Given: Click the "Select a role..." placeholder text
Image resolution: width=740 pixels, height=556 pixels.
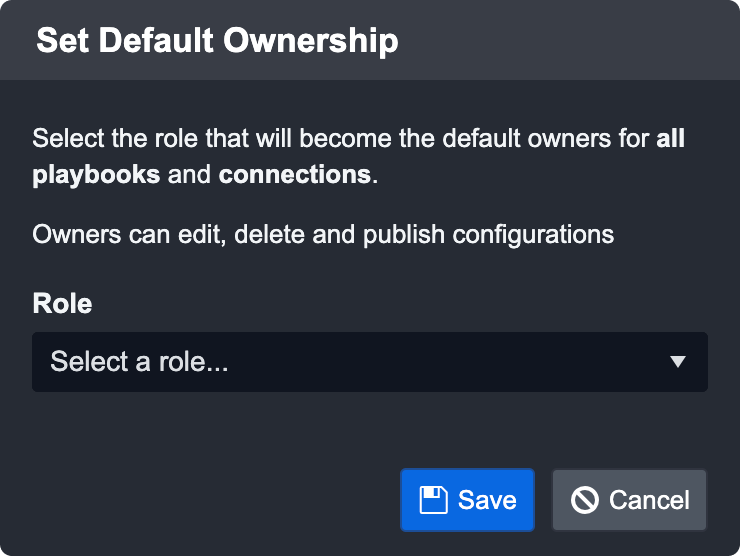Looking at the screenshot, I should pos(140,362).
